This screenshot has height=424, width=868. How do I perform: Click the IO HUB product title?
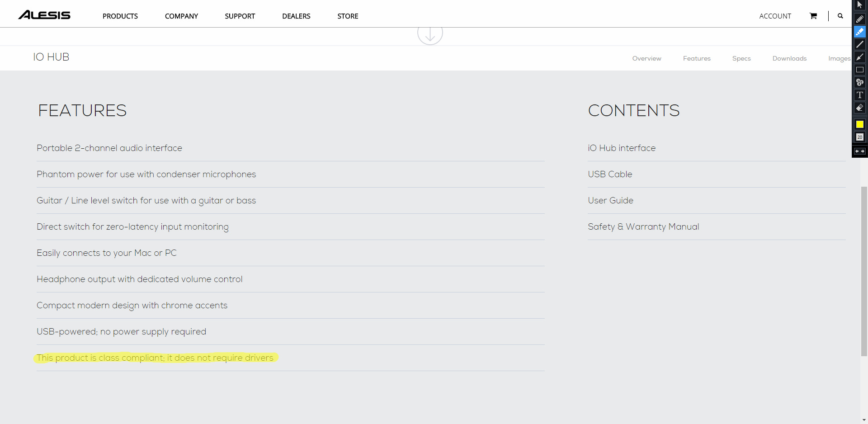tap(51, 57)
